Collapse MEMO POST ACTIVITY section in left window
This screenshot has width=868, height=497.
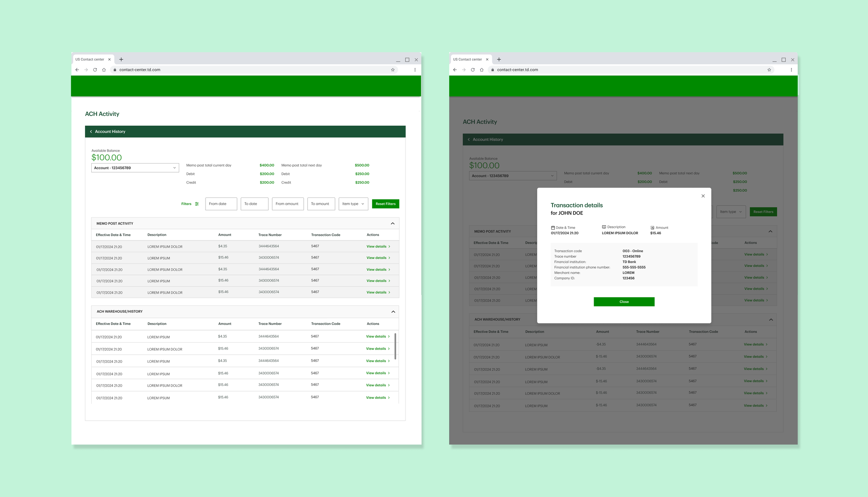(393, 224)
